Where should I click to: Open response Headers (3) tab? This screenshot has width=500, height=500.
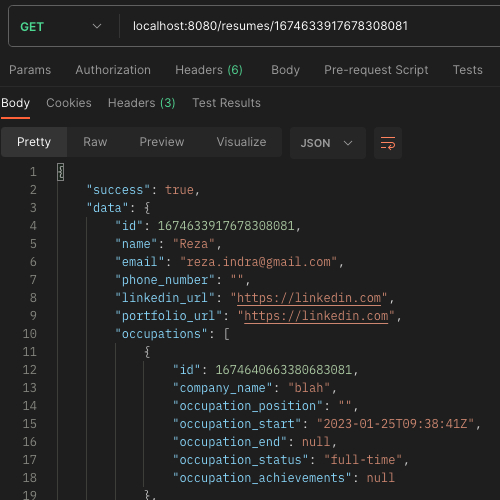[x=142, y=103]
